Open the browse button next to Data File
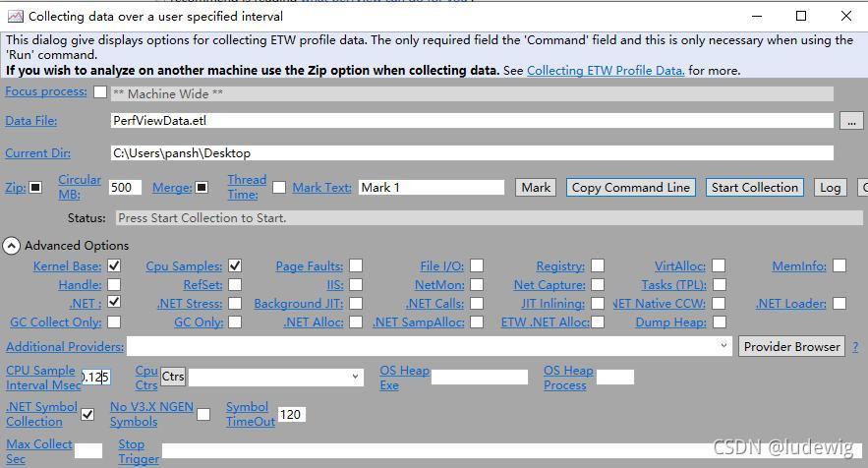The image size is (868, 468). pyautogui.click(x=851, y=121)
